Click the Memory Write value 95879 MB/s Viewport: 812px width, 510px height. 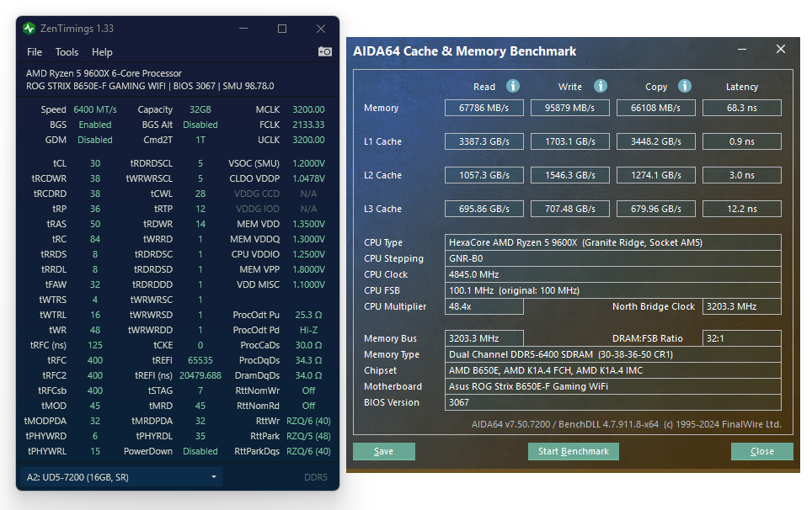click(x=570, y=108)
